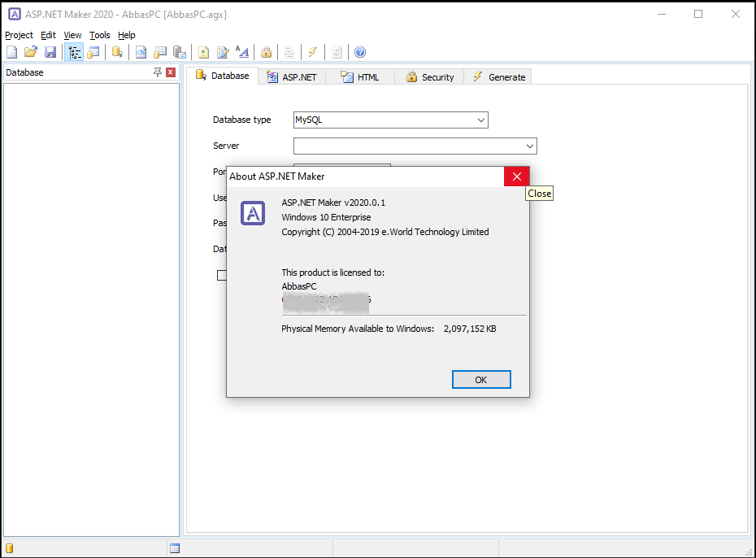This screenshot has height=558, width=756.
Task: Toggle the checkbox partially hidden behind the dialog
Action: point(222,276)
